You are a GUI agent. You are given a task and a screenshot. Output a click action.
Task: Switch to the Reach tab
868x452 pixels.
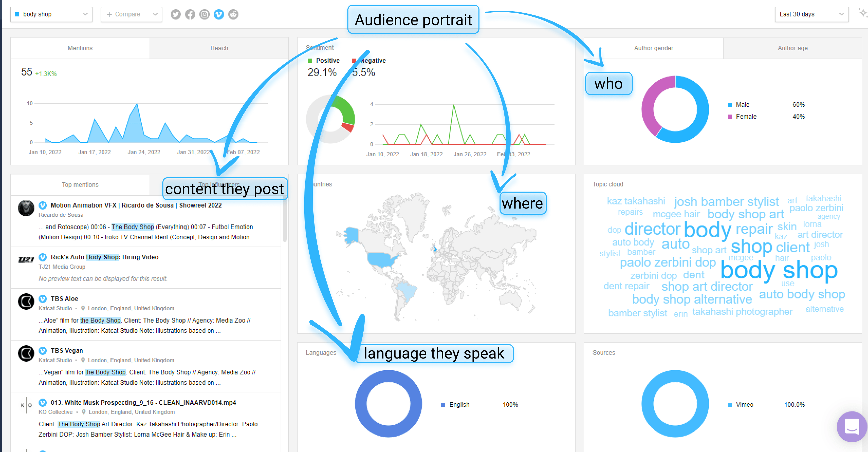click(219, 48)
